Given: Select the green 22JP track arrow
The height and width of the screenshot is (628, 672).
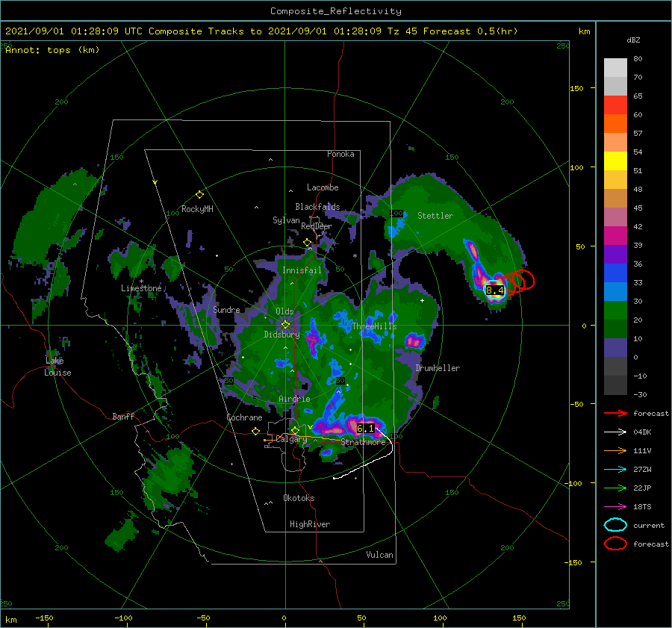Looking at the screenshot, I should [615, 488].
